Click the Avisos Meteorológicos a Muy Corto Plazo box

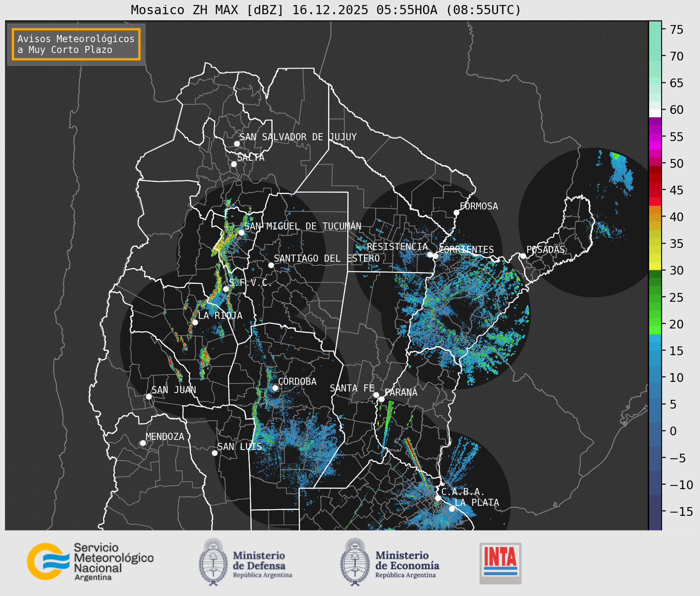(76, 44)
